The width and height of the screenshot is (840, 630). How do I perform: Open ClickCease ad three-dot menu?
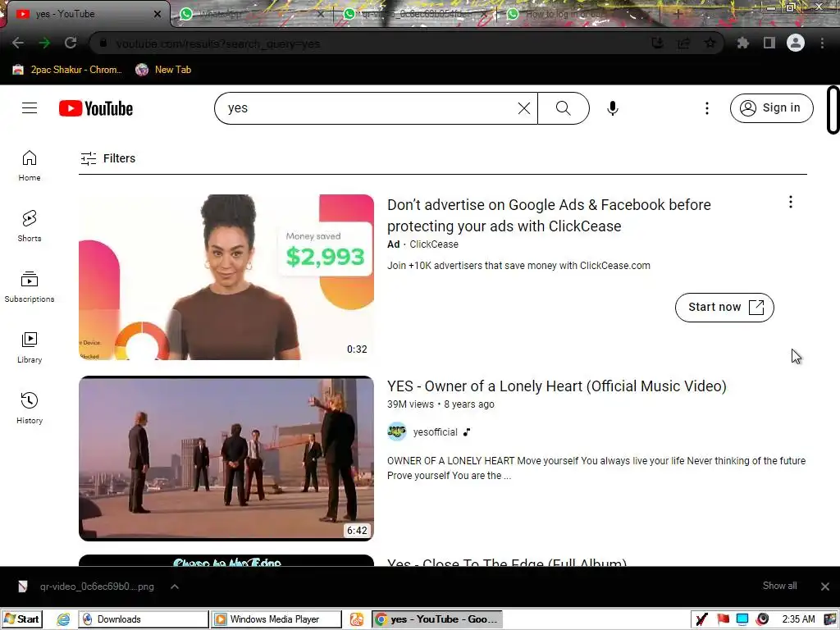click(x=790, y=202)
